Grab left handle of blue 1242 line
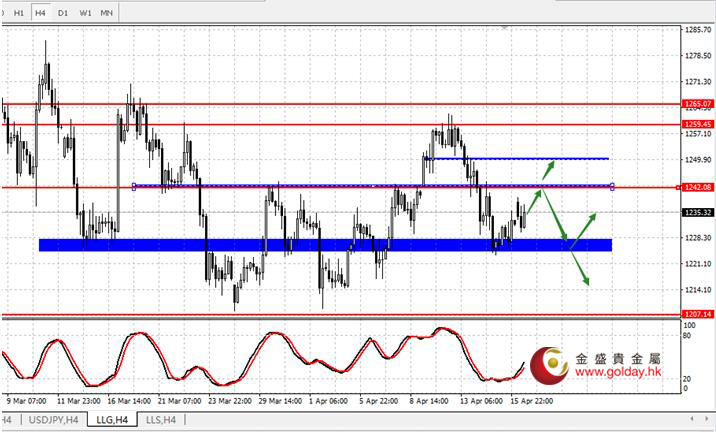The width and height of the screenshot is (716, 433). tap(135, 185)
